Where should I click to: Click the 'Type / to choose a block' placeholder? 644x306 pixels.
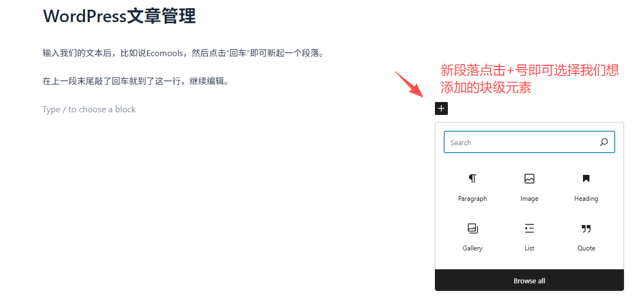point(89,110)
